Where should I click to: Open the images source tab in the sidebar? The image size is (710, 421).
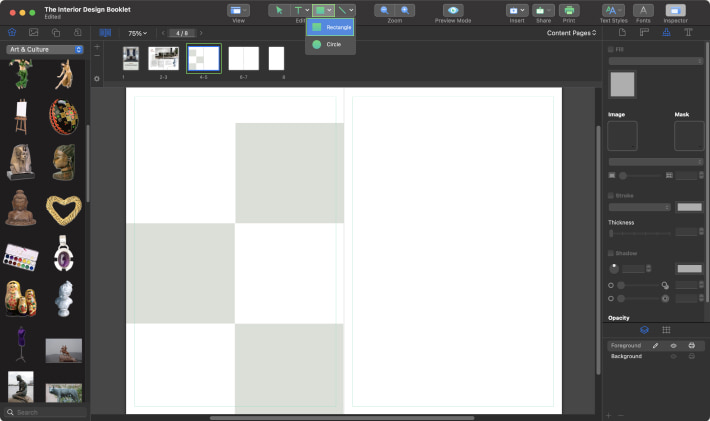point(34,32)
